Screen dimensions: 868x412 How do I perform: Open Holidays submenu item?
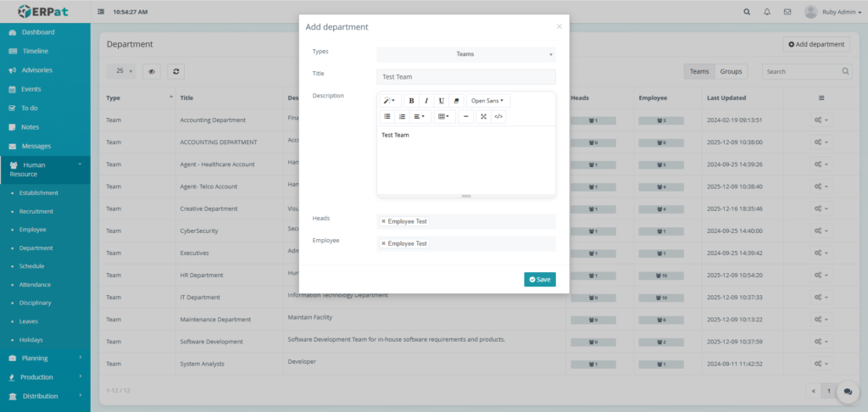tap(31, 339)
